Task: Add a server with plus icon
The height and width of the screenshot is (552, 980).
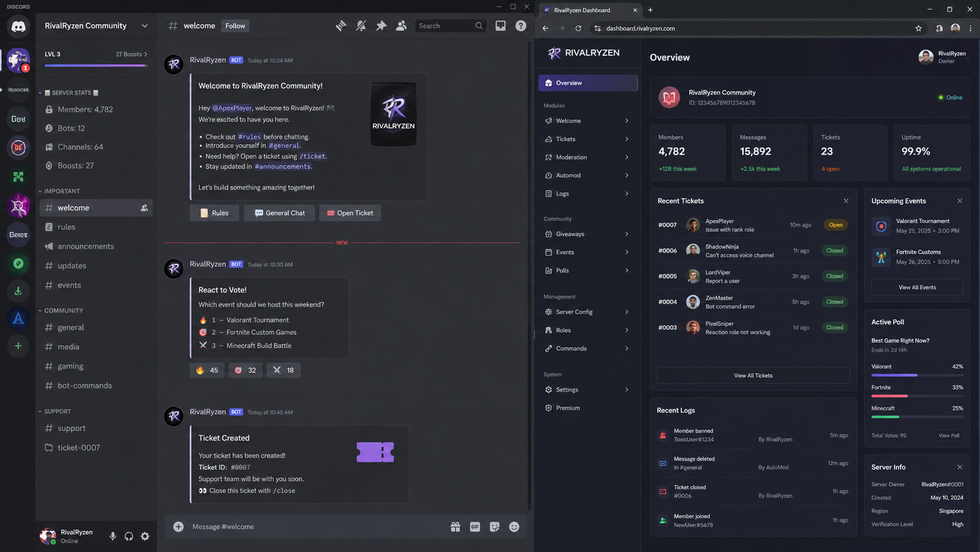Action: [18, 346]
